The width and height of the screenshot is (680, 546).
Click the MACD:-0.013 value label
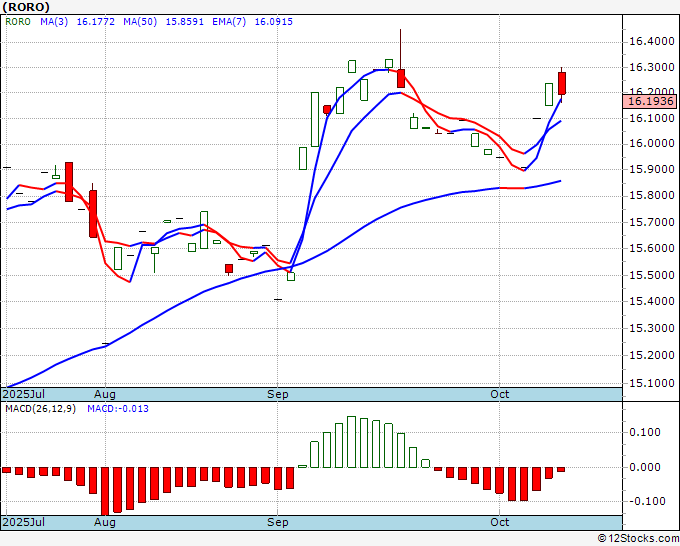118,409
